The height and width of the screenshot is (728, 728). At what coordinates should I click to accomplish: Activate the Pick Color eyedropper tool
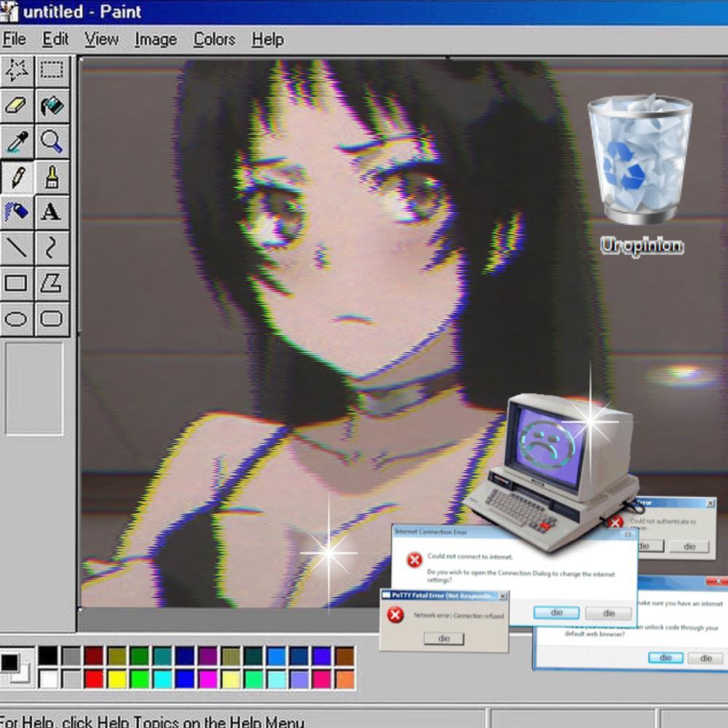click(17, 141)
